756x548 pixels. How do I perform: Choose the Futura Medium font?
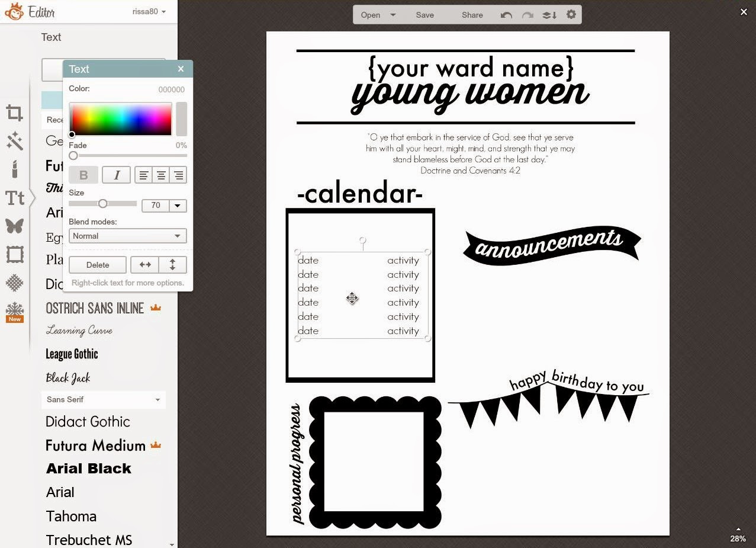click(x=95, y=446)
